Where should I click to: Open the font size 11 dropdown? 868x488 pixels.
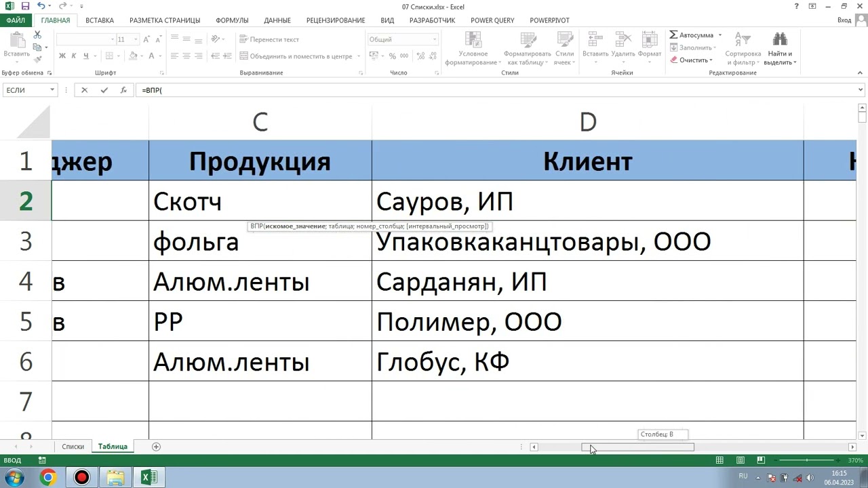(135, 39)
